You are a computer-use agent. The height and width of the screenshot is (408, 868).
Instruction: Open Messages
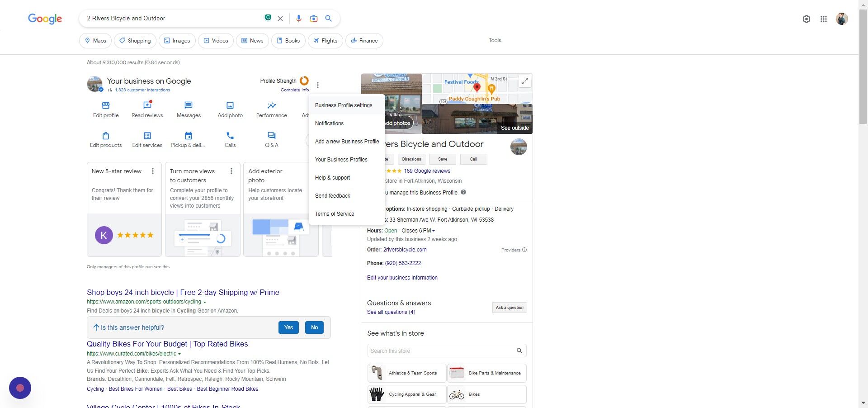(x=189, y=109)
